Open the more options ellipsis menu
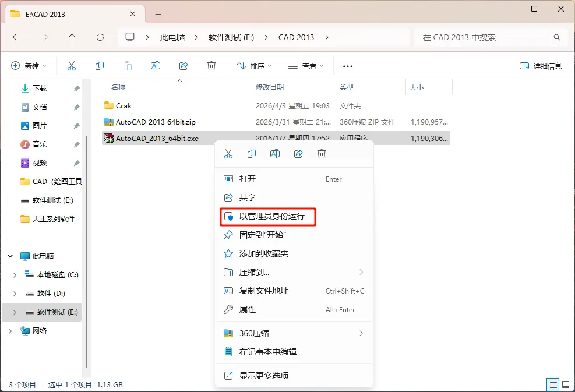575x392 pixels. tap(347, 66)
